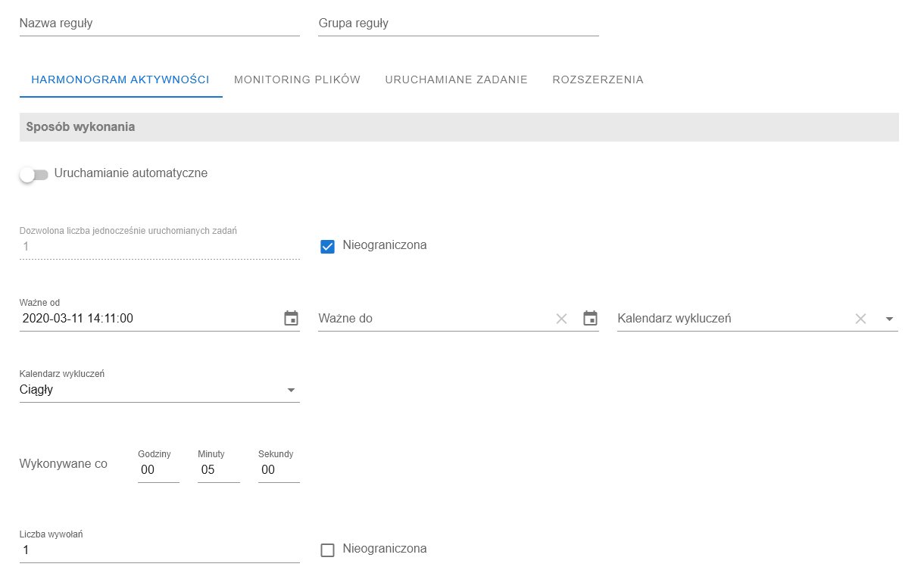
Task: Open the calendar picker for Ważne do
Action: click(590, 319)
